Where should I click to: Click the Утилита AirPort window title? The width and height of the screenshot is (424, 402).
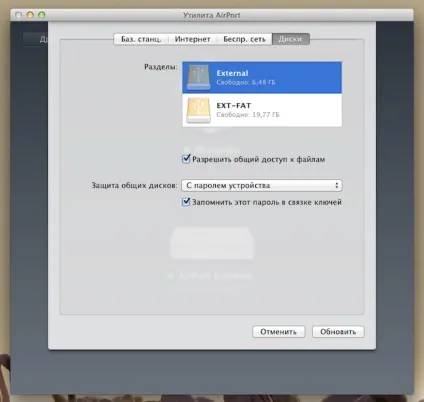coord(212,15)
